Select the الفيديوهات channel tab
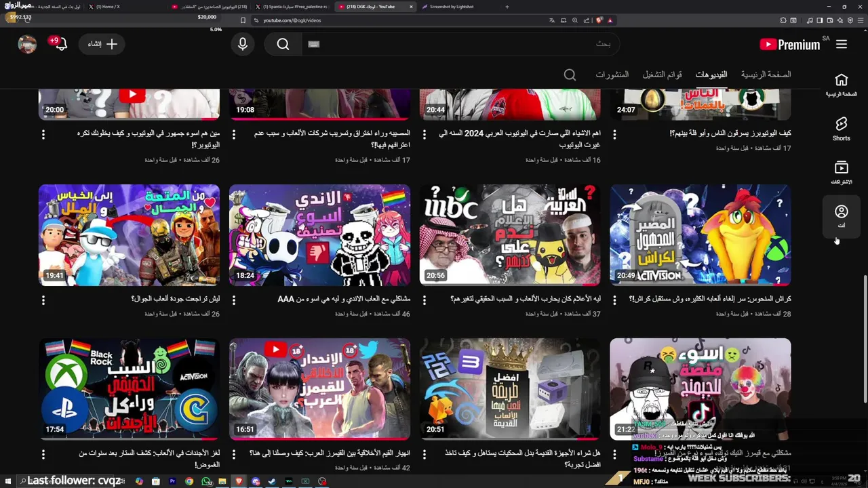The image size is (868, 488). coord(711,75)
